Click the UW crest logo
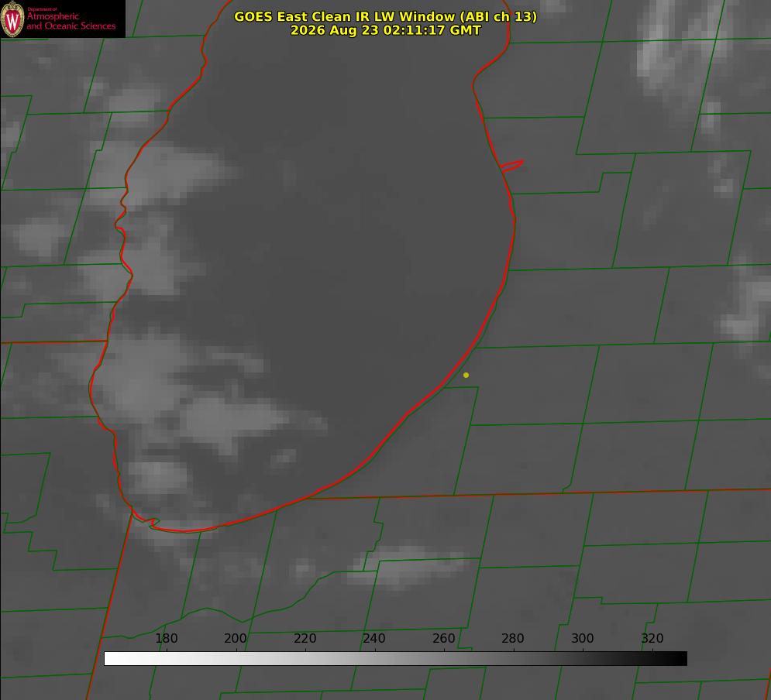This screenshot has width=771, height=700. point(12,19)
